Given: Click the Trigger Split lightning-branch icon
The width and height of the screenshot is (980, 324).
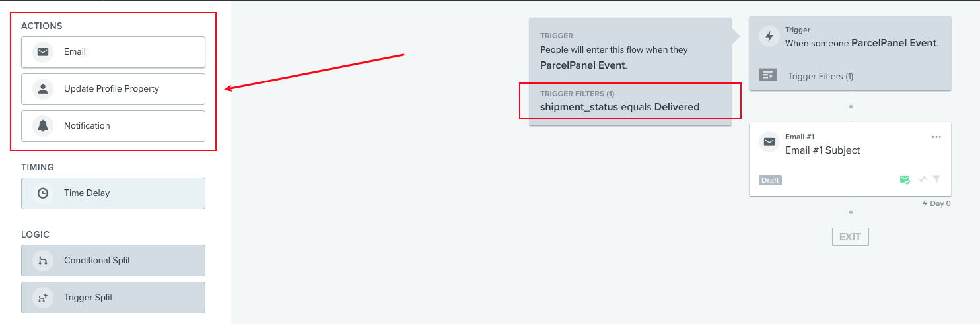Looking at the screenshot, I should pyautogui.click(x=43, y=298).
